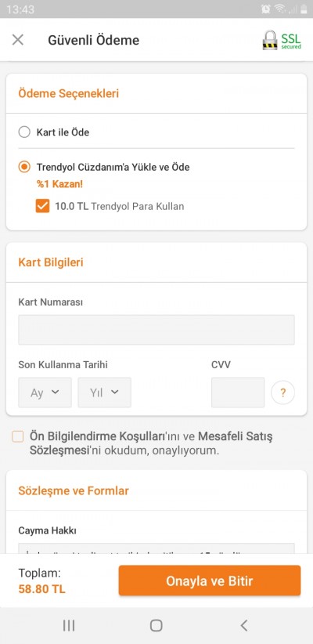Focus the Kart Numarası input field

(156, 330)
